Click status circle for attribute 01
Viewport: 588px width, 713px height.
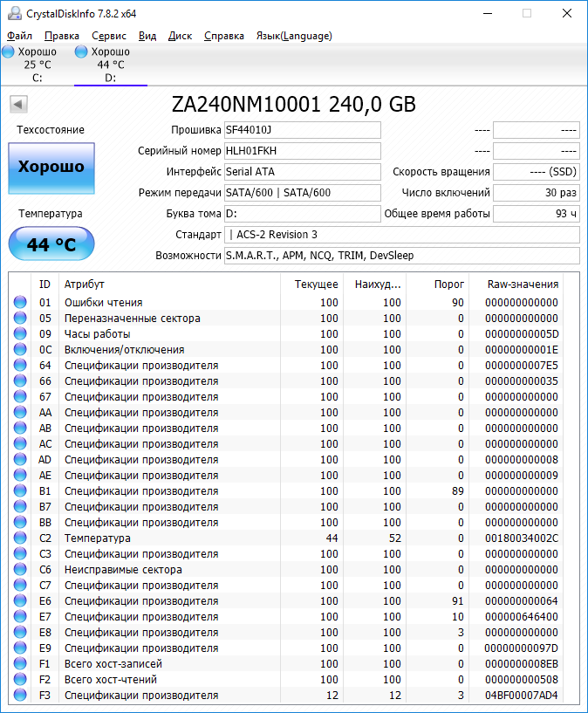20,302
